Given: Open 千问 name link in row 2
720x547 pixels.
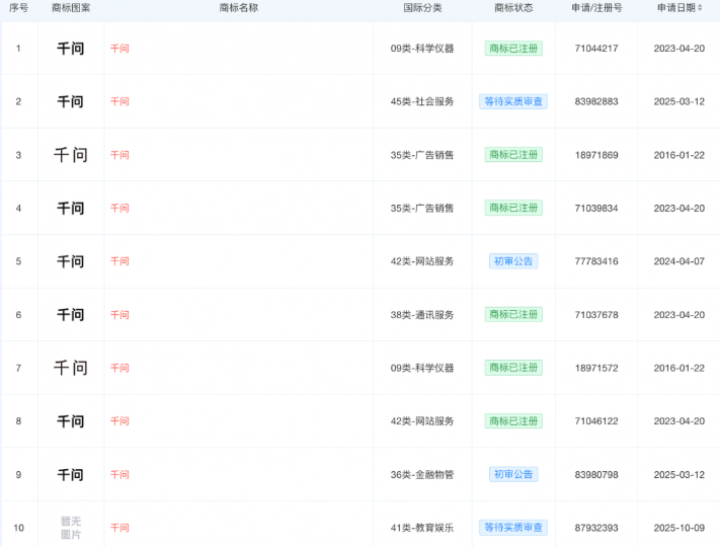Looking at the screenshot, I should tap(119, 102).
